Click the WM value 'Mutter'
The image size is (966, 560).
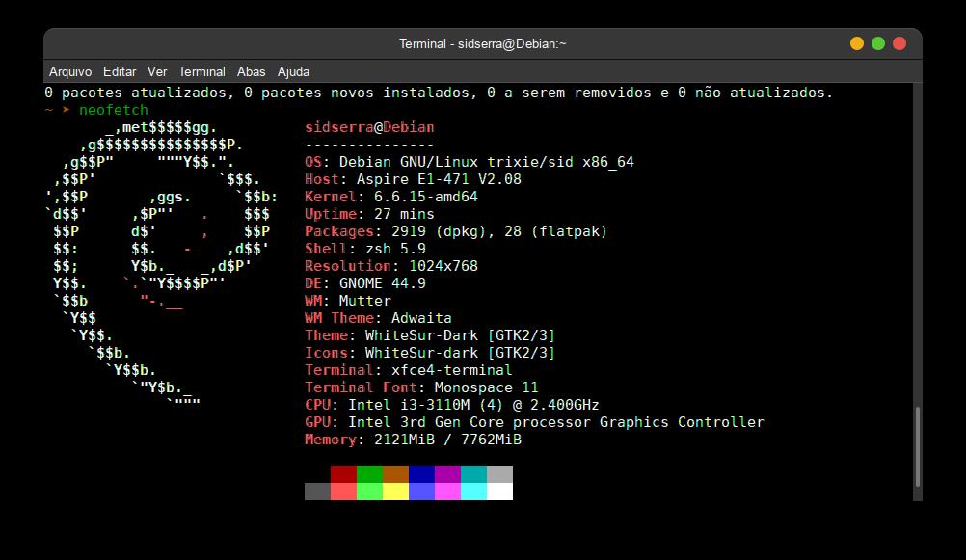click(x=364, y=301)
